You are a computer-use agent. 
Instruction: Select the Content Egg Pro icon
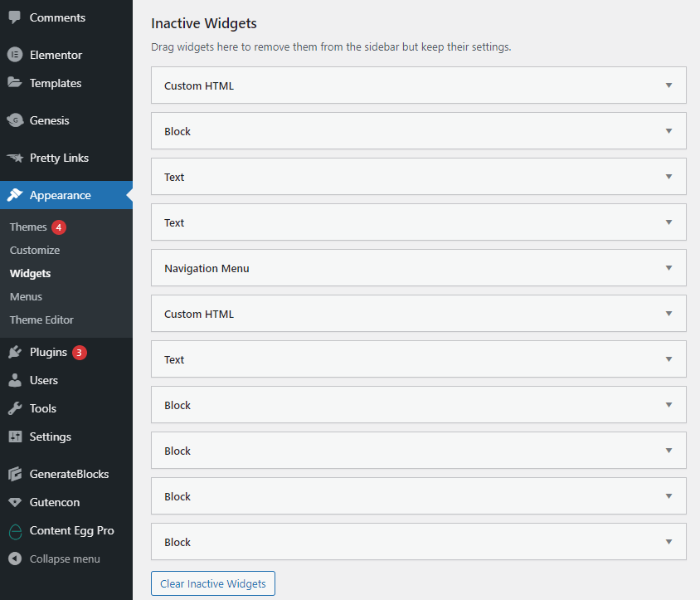14,530
